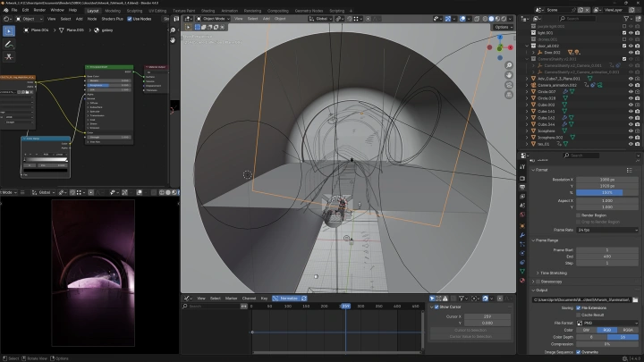Image resolution: width=644 pixels, height=362 pixels.
Task: Expand the Stereoscopy panel
Action: coord(551,281)
